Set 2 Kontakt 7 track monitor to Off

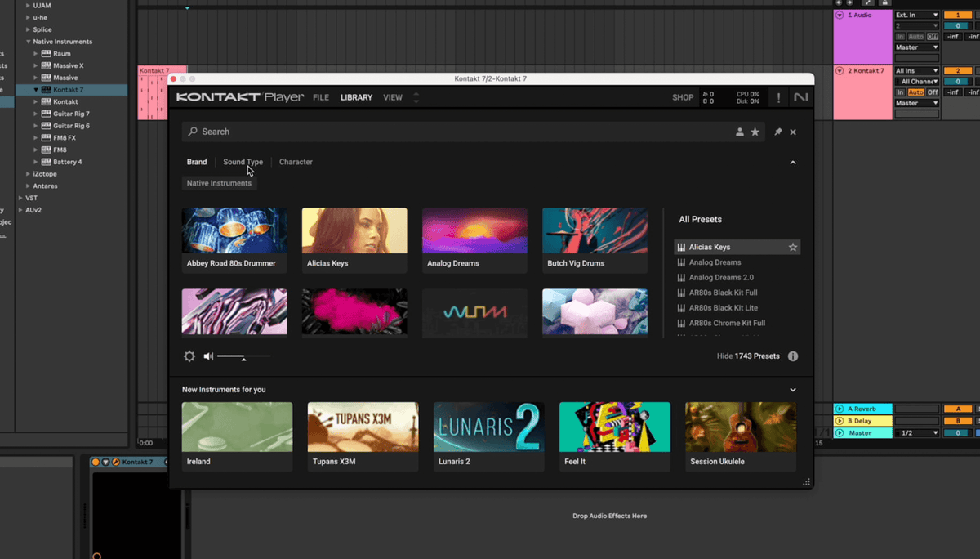pos(933,92)
